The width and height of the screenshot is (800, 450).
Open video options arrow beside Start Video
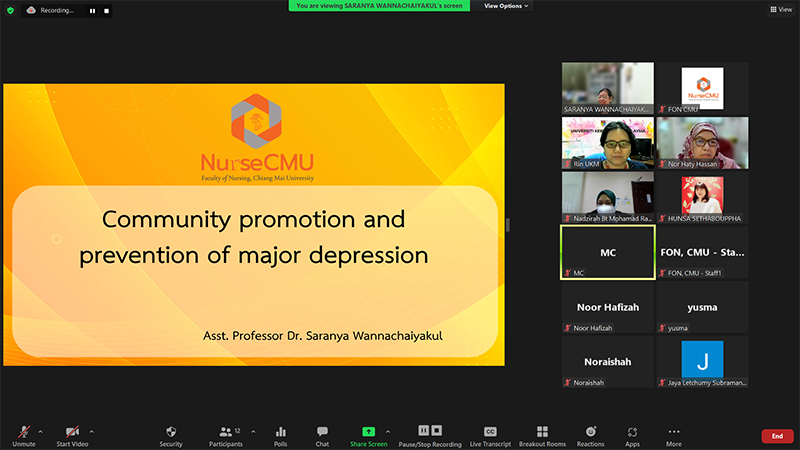91,432
